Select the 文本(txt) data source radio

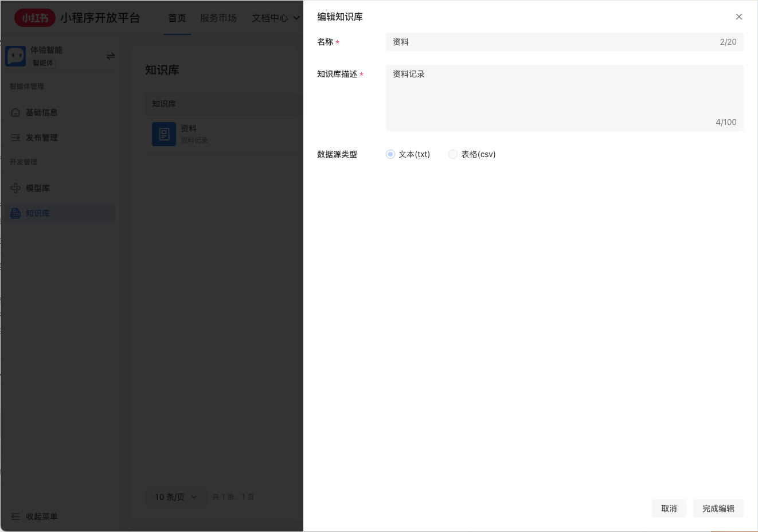coord(390,154)
